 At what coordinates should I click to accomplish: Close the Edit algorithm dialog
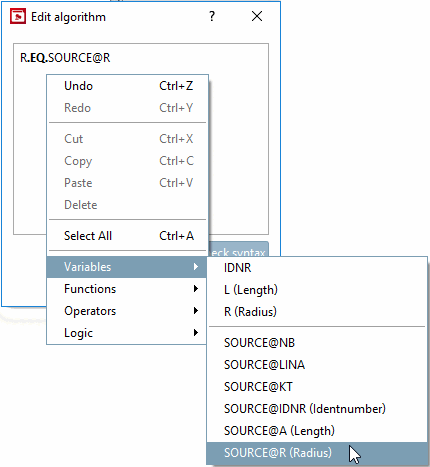coord(257,16)
